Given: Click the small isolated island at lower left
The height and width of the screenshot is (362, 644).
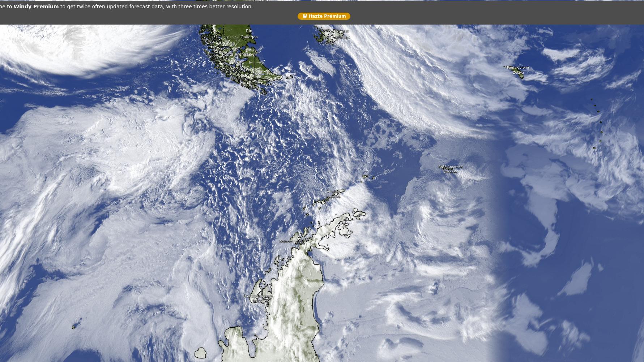Looking at the screenshot, I should pos(73,327).
